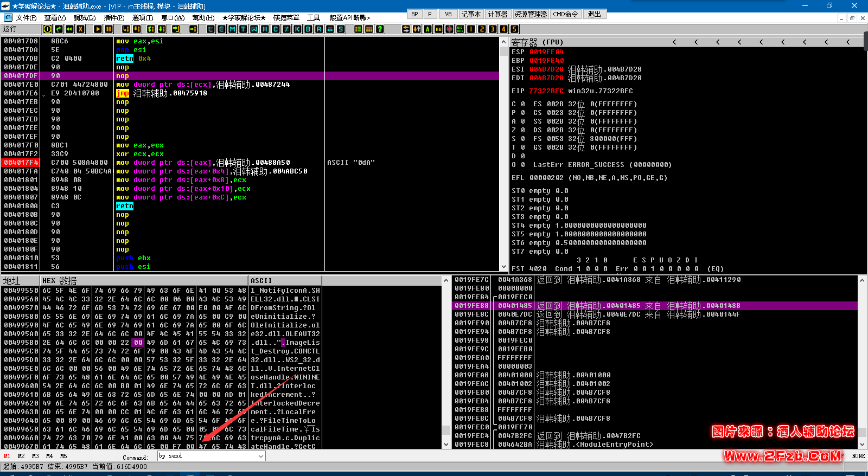Click the Step over toolbar icon
The image size is (868, 476).
pos(137,29)
